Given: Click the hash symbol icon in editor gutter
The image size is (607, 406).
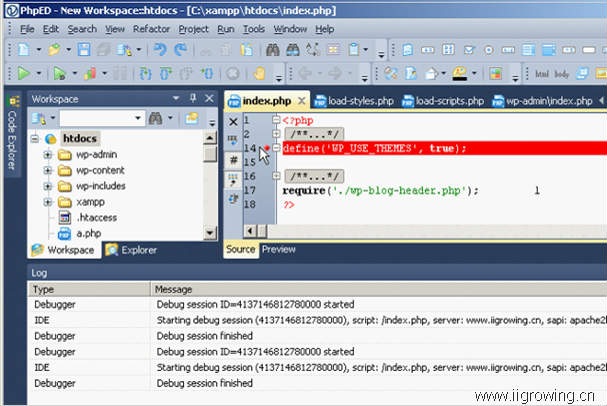Looking at the screenshot, I should (x=233, y=159).
